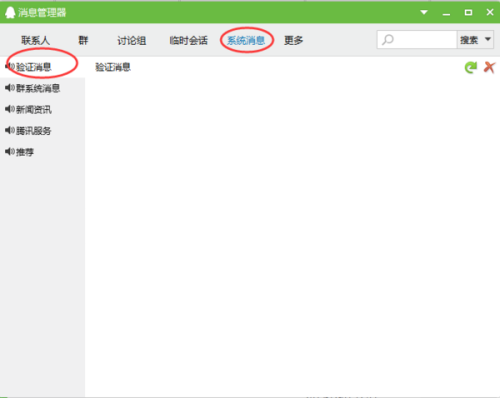Open the 临时会话 tab
This screenshot has width=500, height=398.
[x=188, y=41]
